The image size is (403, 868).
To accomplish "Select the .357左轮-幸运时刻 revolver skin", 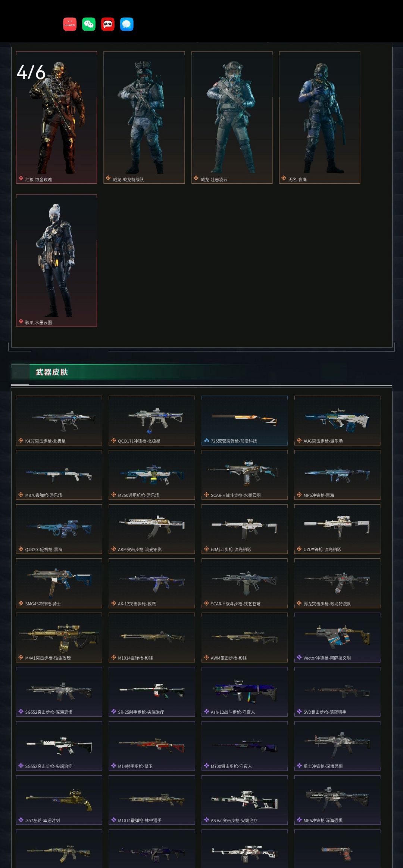I will (x=59, y=800).
